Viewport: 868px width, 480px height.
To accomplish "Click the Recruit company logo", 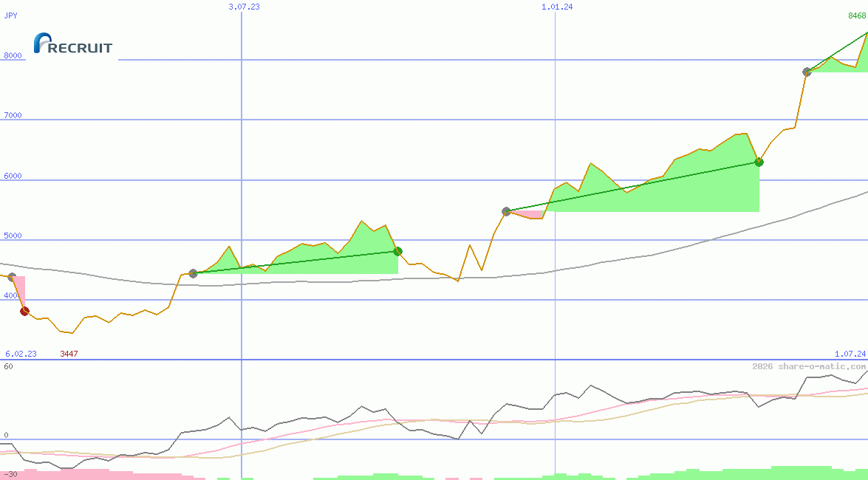I will point(73,44).
